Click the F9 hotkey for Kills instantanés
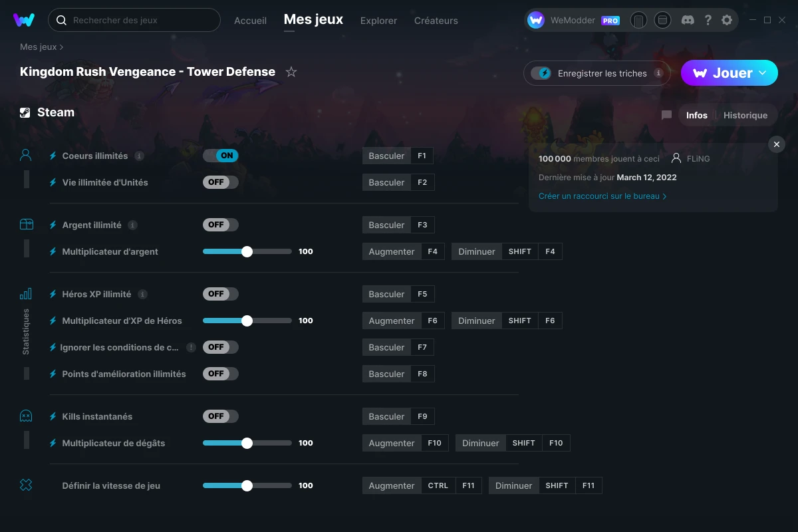This screenshot has width=798, height=532. [x=422, y=416]
